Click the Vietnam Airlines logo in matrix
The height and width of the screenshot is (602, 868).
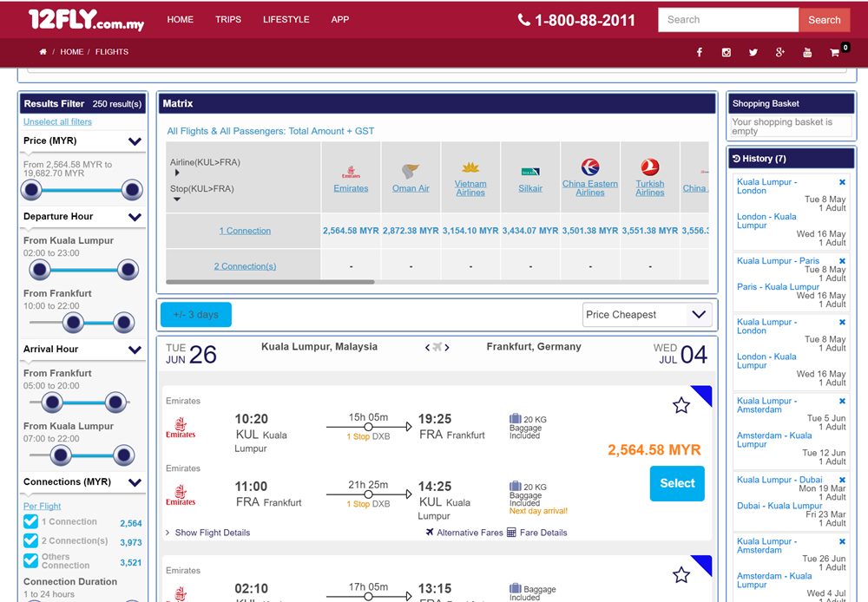point(470,167)
